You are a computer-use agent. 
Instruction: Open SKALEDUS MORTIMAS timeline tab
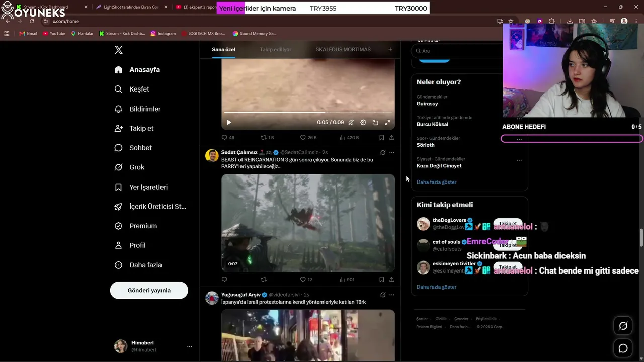click(x=343, y=49)
